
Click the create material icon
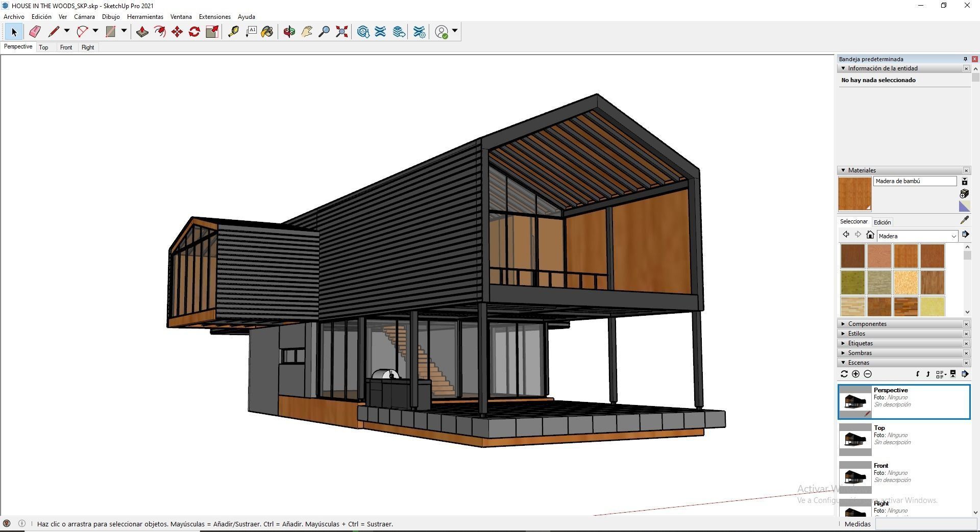pyautogui.click(x=964, y=193)
